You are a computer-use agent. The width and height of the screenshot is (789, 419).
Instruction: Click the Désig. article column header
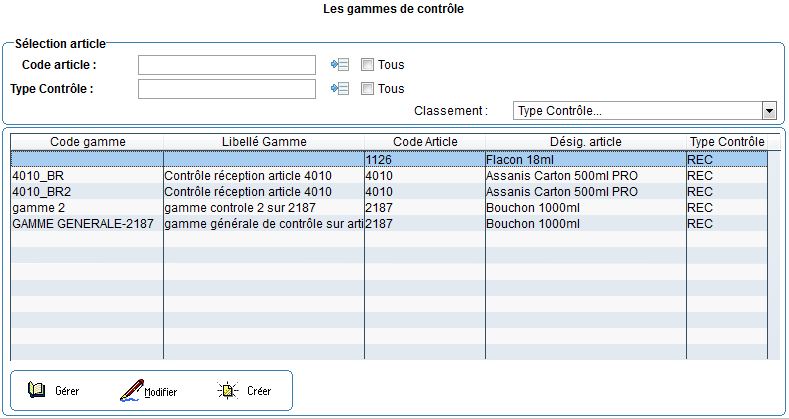click(x=585, y=142)
